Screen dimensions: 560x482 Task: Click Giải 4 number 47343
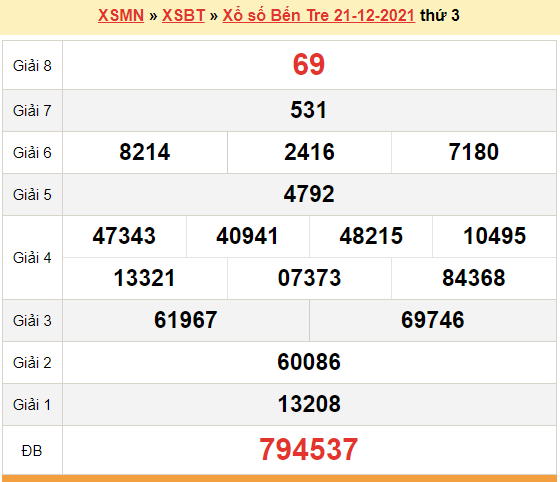124,236
